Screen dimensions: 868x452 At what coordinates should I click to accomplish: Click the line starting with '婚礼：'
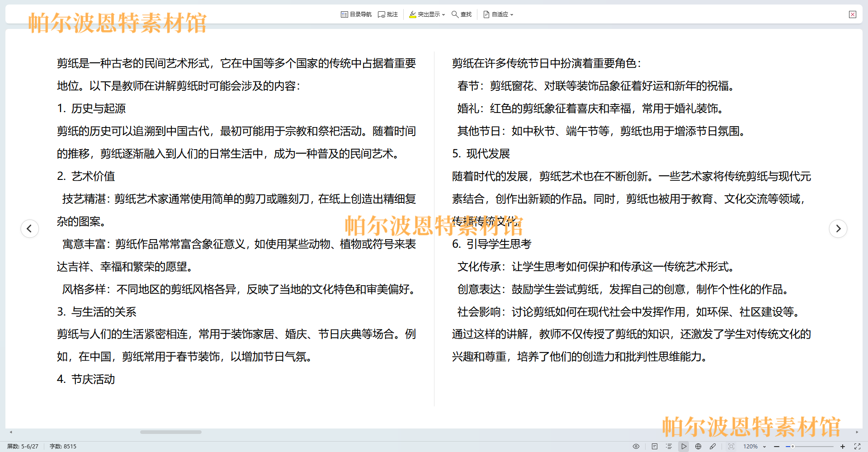click(x=590, y=108)
